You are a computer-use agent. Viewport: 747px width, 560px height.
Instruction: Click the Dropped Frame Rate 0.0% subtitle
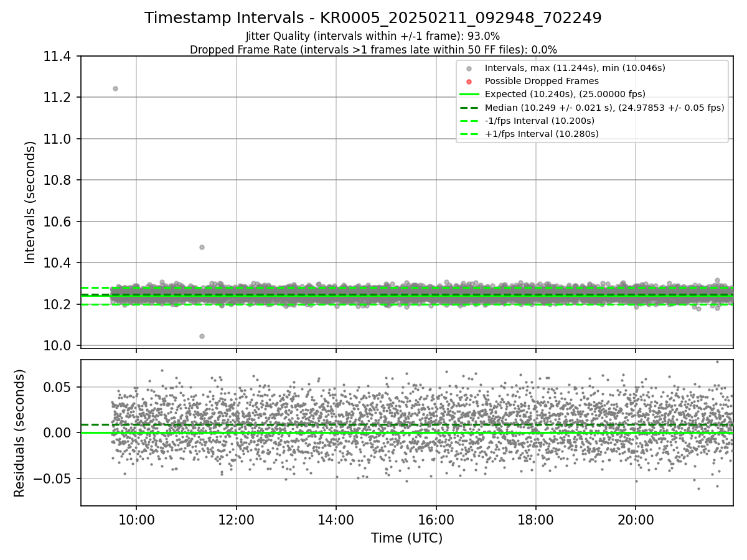(373, 50)
